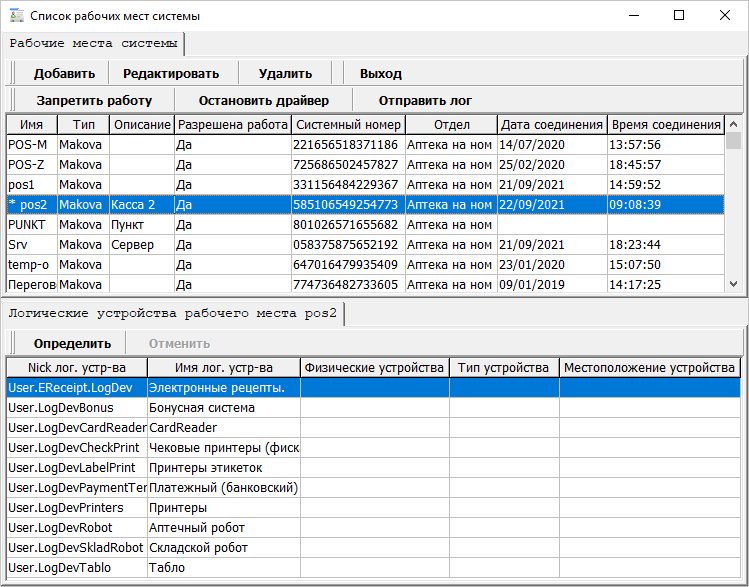This screenshot has height=587, width=749.
Task: Click the Тип устройства column header
Action: [x=503, y=368]
